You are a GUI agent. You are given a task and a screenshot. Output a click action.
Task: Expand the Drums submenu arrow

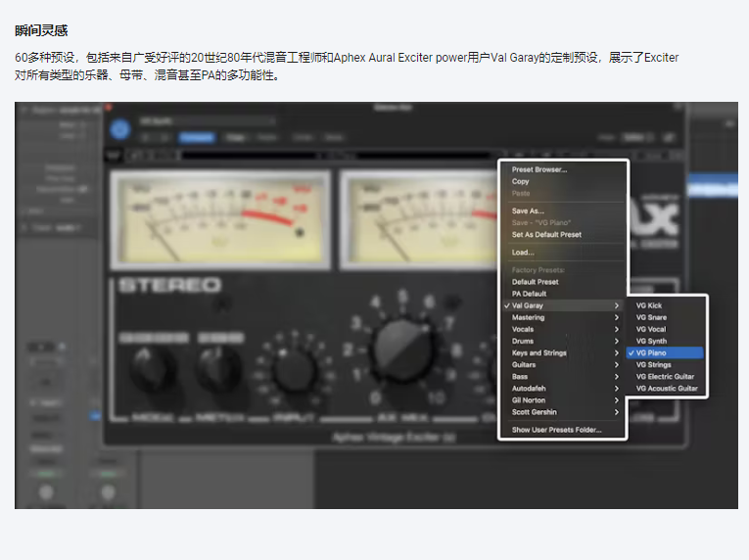coord(617,341)
